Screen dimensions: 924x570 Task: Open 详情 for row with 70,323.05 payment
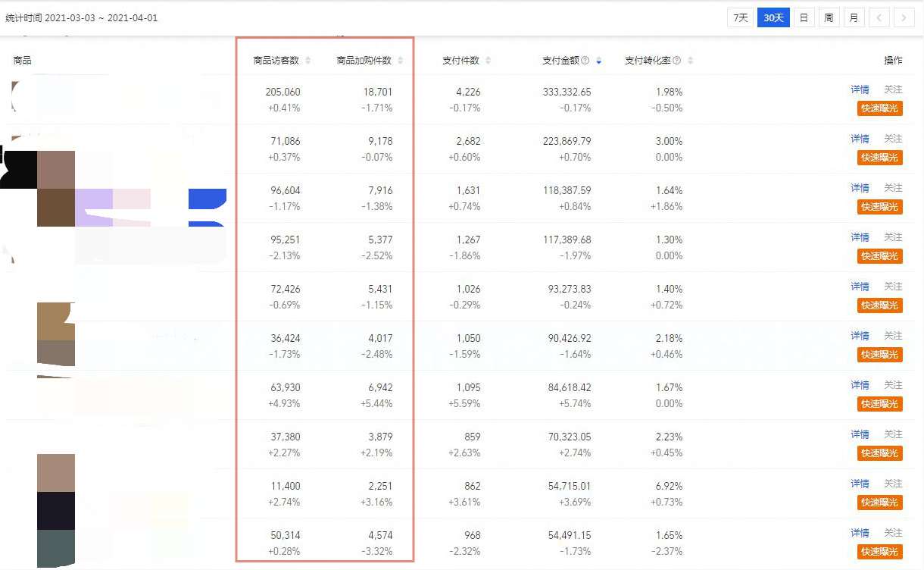860,434
